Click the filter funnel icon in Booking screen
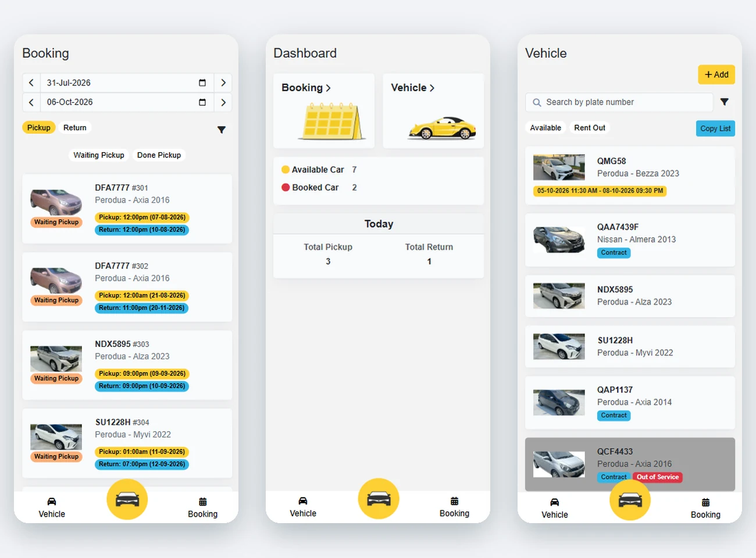 click(x=222, y=130)
